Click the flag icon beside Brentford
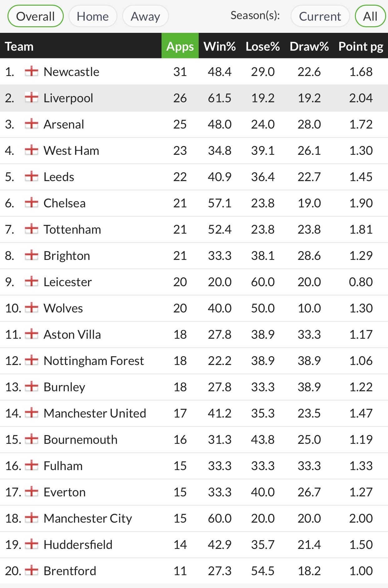 click(32, 571)
